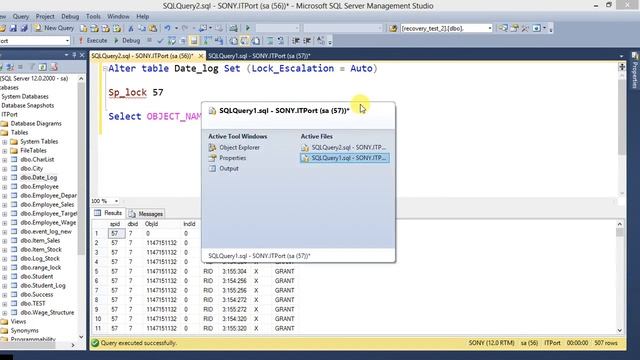Click the Decrease indent icon

[x=296, y=40]
